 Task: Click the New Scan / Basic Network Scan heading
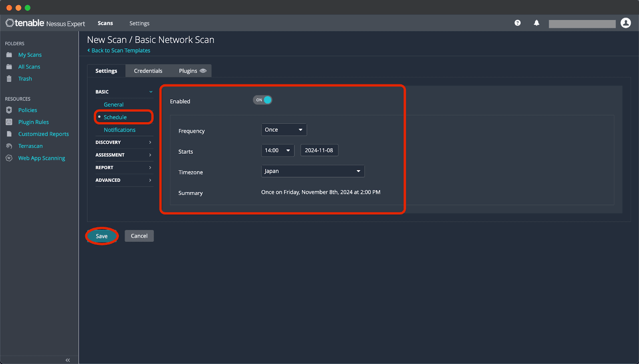[151, 40]
